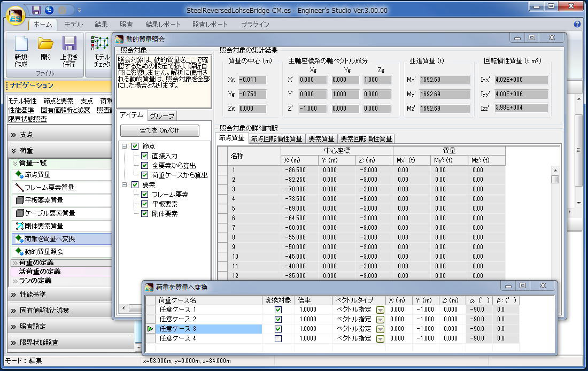Open 動的質量照会 in navigation
This screenshot has height=371, width=588.
62,251
